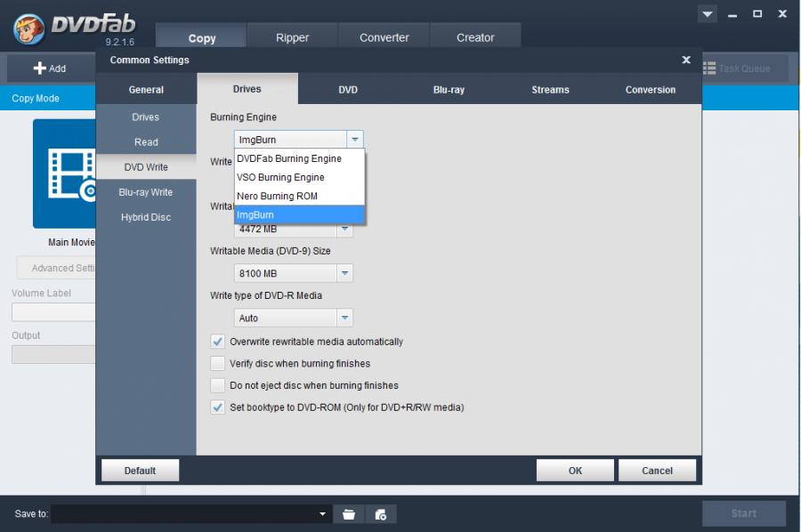
Task: Open the title bar menu arrow
Action: coord(708,14)
